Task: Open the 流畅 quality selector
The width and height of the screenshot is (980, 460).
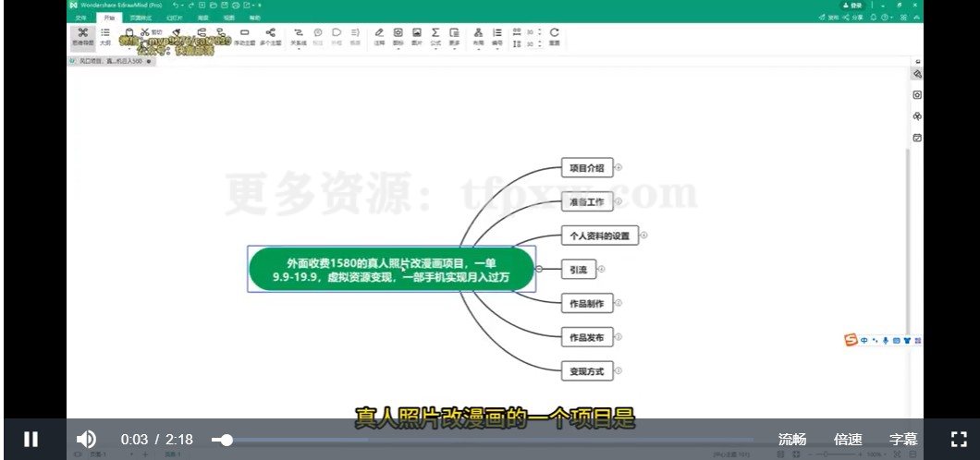Action: 792,440
